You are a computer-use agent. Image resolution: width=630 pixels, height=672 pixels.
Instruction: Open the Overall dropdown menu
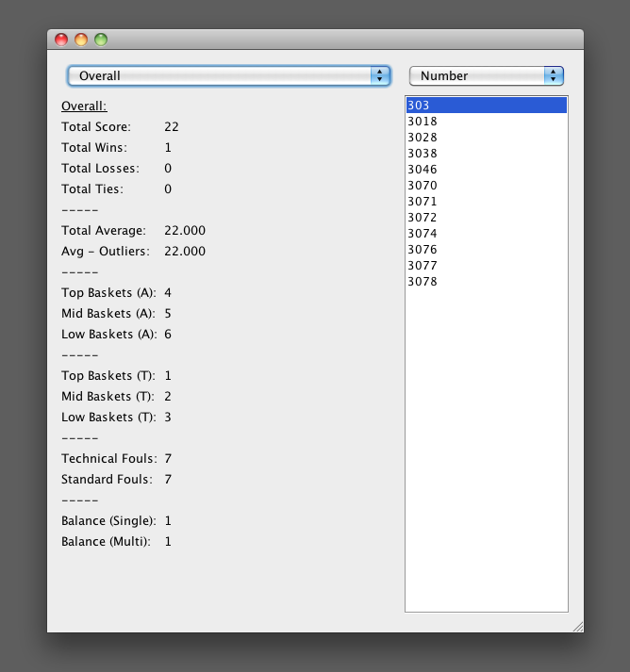(x=229, y=75)
